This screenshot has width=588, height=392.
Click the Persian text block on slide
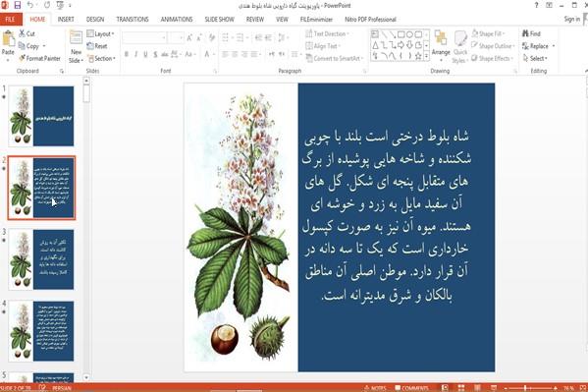386,216
